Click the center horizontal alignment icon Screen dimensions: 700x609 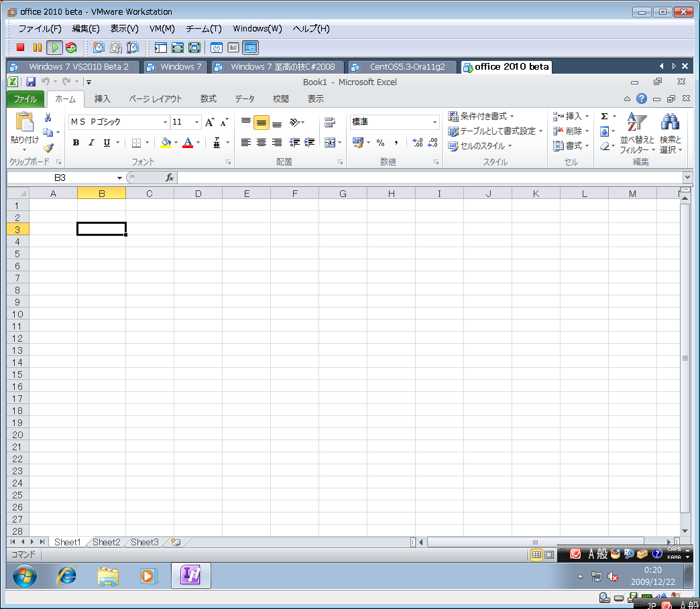[261, 143]
